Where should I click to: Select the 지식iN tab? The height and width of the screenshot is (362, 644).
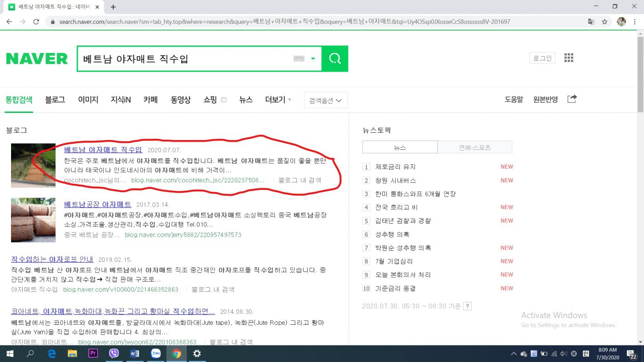point(121,99)
